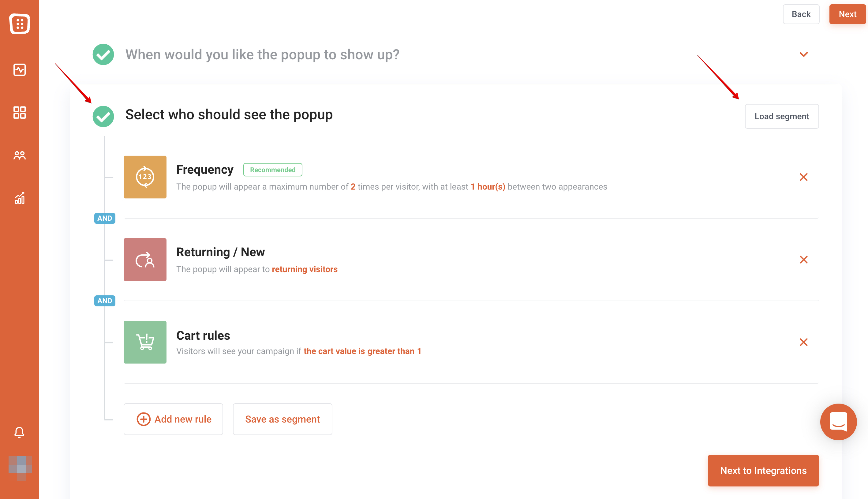Remove the Frequency rule

click(803, 177)
